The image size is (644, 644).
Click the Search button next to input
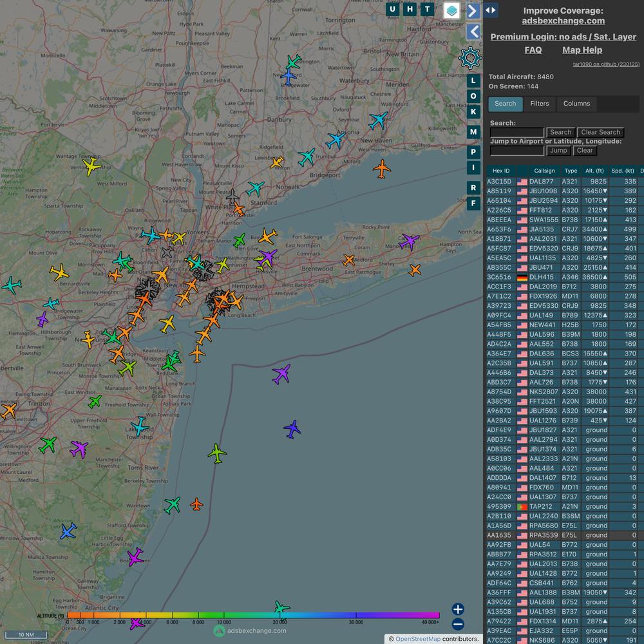coord(560,132)
